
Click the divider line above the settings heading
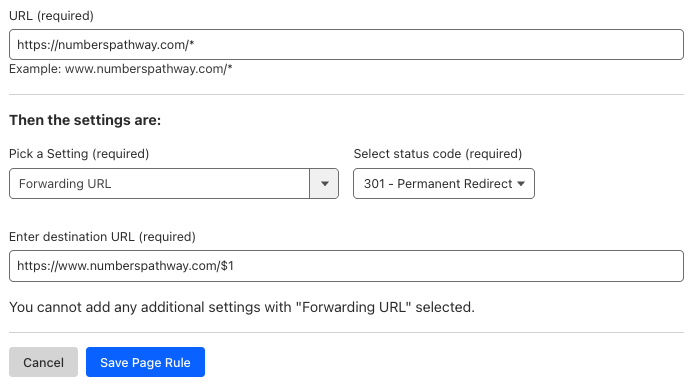point(346,94)
